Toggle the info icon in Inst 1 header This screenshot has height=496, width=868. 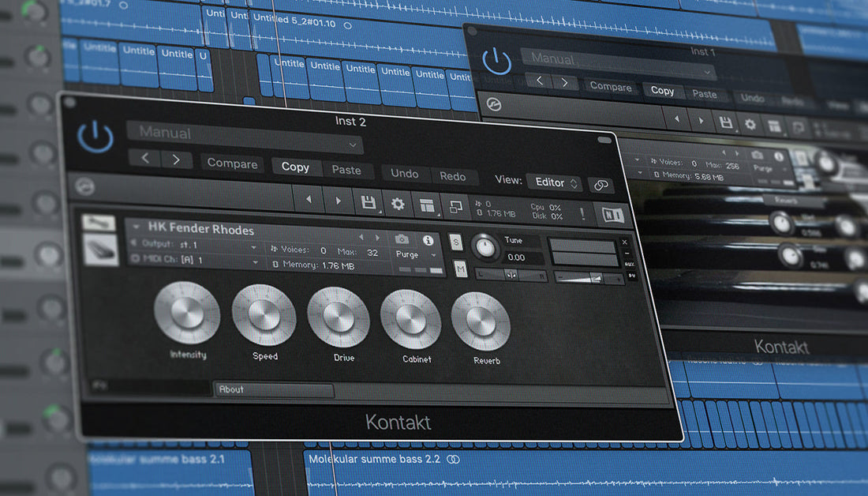click(779, 157)
